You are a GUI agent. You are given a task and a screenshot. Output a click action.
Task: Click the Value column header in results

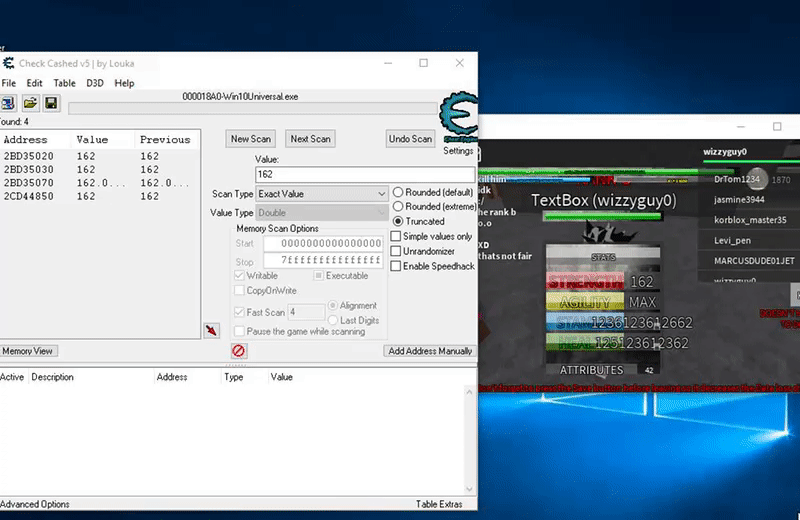[92, 140]
